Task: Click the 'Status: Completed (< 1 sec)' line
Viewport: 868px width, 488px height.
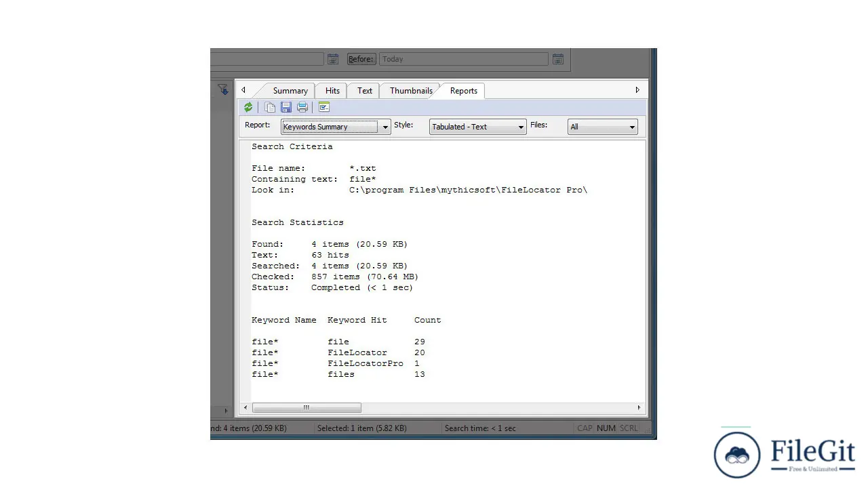Action: coord(332,287)
